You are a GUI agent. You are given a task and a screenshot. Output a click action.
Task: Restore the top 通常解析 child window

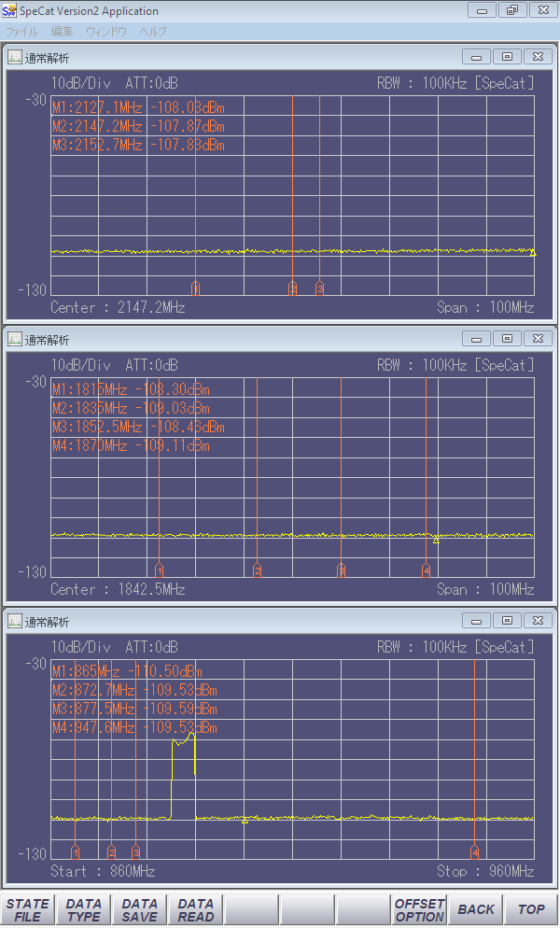508,57
